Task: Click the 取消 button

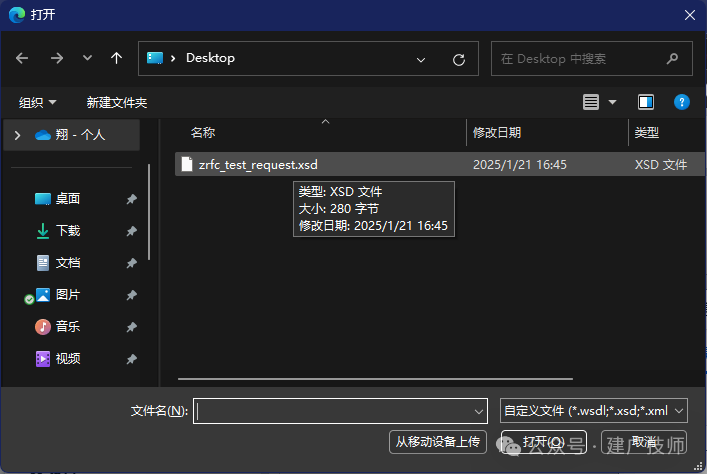Action: coord(644,442)
